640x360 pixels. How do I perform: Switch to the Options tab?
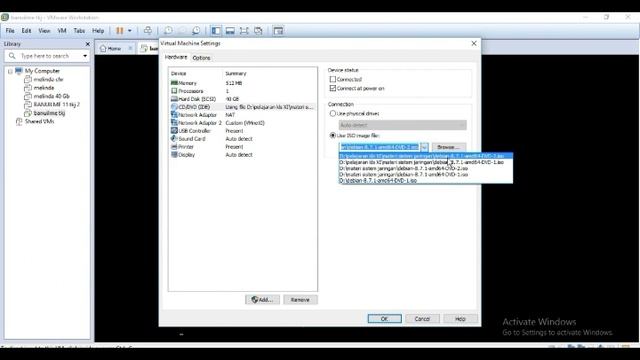point(201,58)
